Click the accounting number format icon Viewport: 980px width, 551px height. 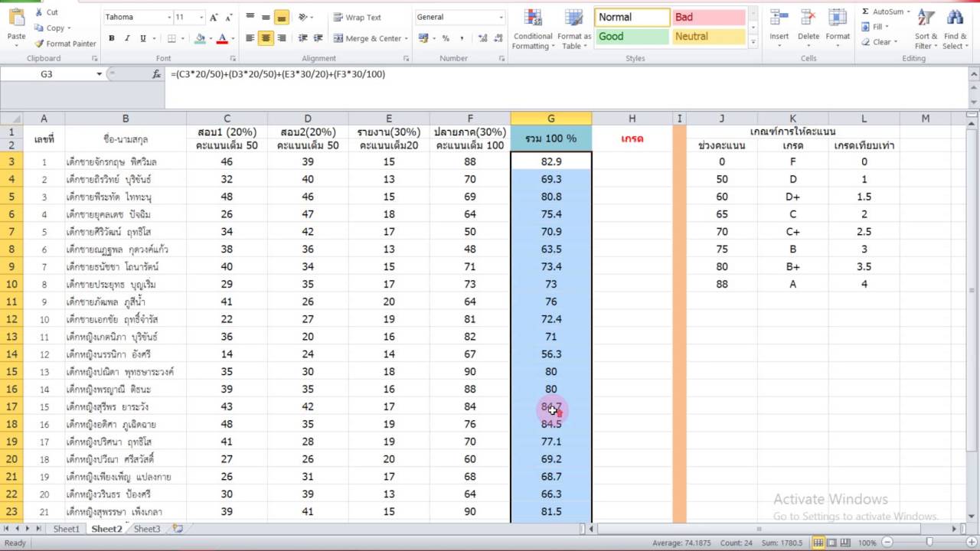click(x=422, y=38)
